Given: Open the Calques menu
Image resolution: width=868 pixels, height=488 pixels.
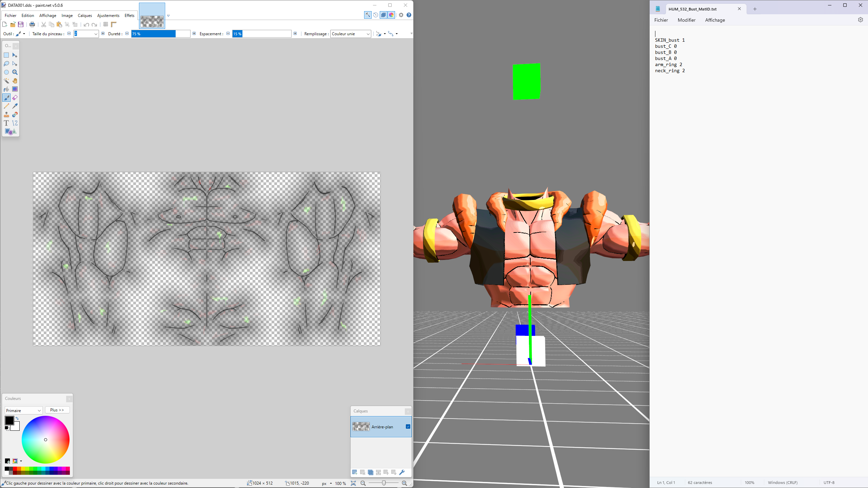Looking at the screenshot, I should 85,16.
